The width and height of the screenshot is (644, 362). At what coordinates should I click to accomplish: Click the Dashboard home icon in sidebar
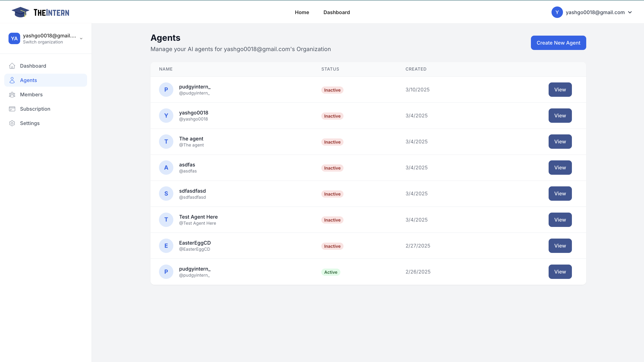pos(12,66)
